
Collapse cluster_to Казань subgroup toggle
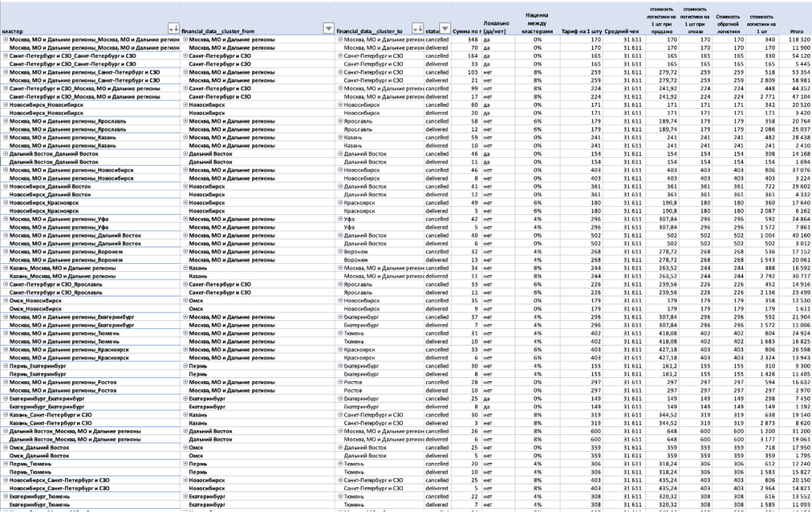click(340, 137)
